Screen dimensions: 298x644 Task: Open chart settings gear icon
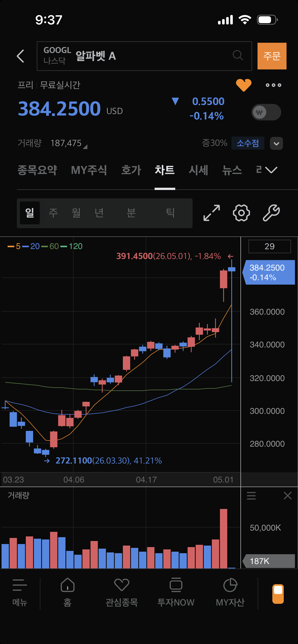point(241,213)
